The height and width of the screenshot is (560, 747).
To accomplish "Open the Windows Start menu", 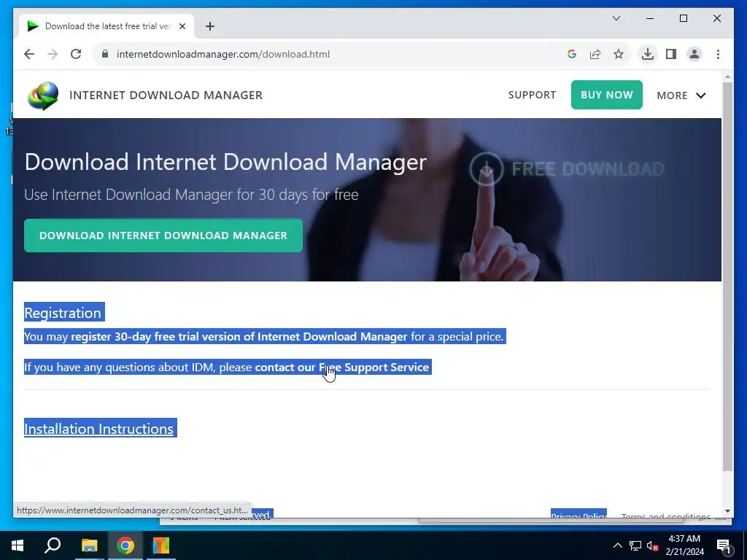I will pos(18,545).
